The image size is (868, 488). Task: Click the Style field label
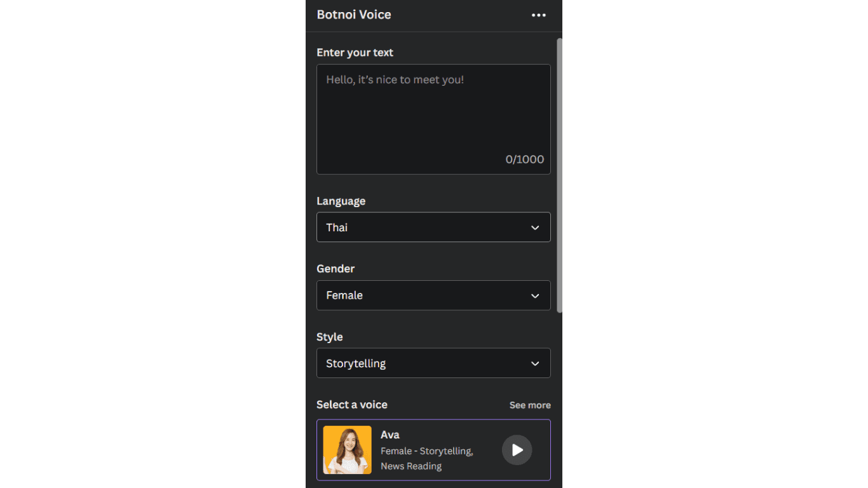click(x=330, y=337)
